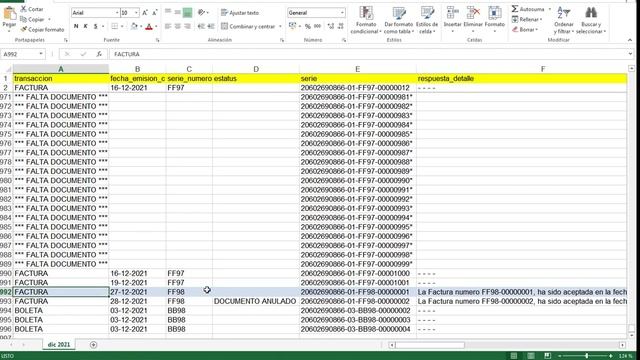
Task: Toggle bold N formatting
Action: coord(76,26)
